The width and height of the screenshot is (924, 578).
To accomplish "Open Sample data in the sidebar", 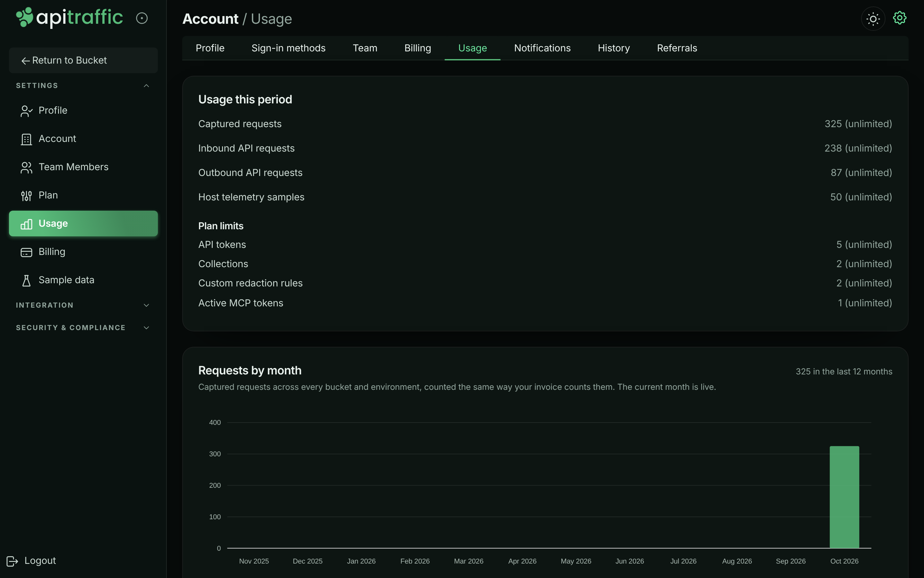I will [x=83, y=280].
